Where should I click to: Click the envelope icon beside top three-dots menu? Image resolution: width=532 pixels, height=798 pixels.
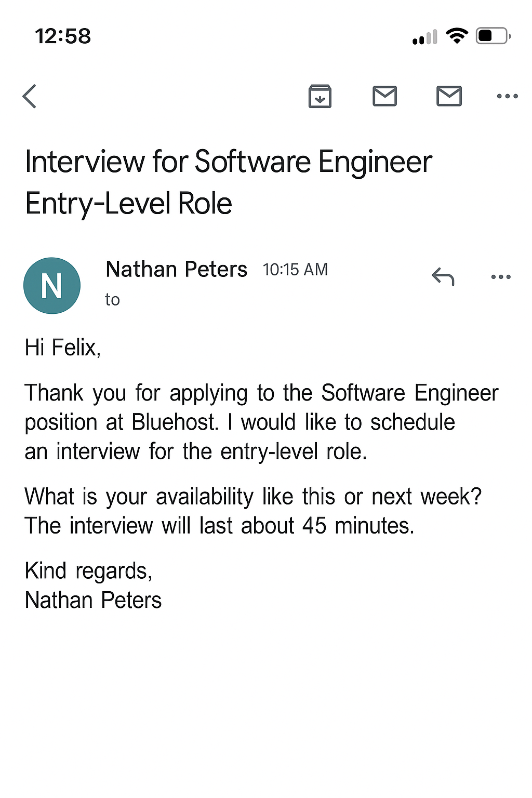coord(449,96)
